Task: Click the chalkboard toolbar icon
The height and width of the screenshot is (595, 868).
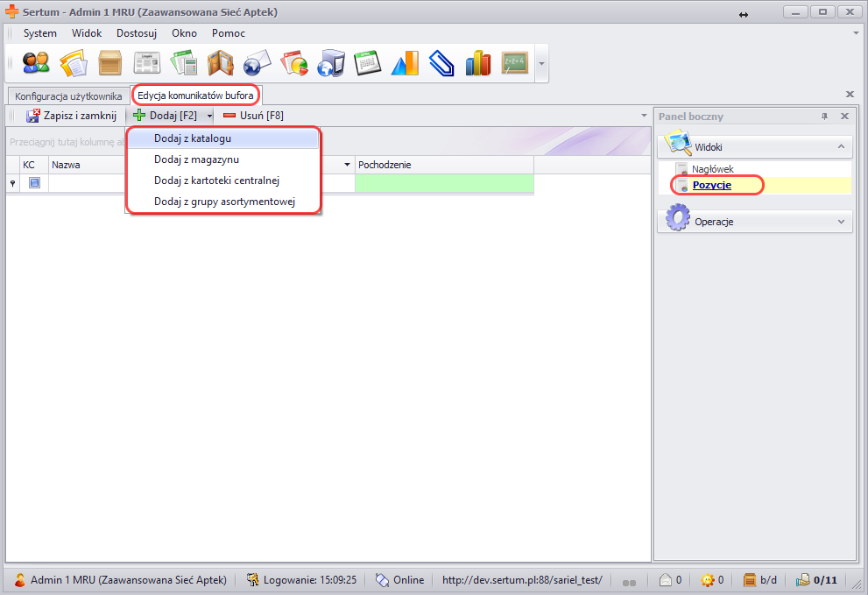Action: click(514, 63)
